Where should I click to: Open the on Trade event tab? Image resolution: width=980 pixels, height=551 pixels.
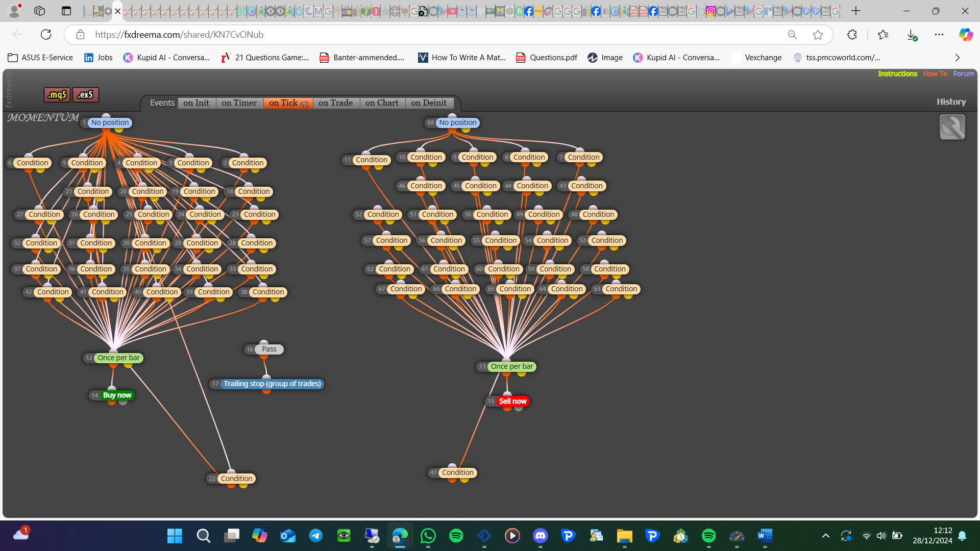pos(336,103)
